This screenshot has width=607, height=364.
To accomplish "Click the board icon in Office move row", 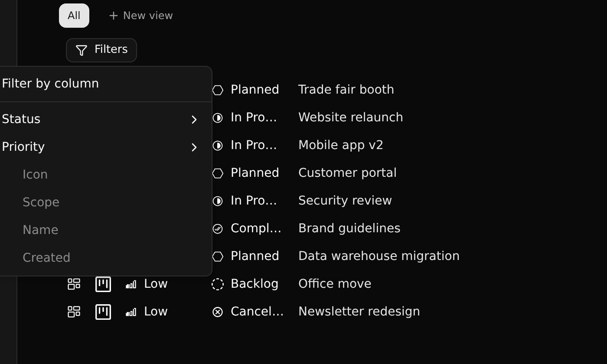I will (x=103, y=284).
